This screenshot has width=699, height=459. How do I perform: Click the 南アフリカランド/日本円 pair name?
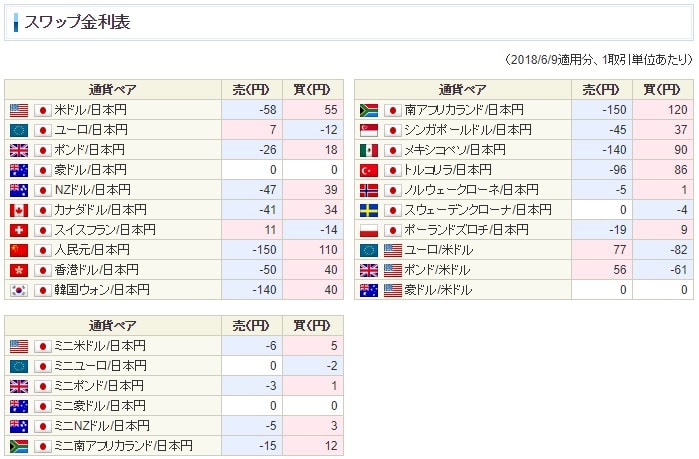pyautogui.click(x=464, y=110)
